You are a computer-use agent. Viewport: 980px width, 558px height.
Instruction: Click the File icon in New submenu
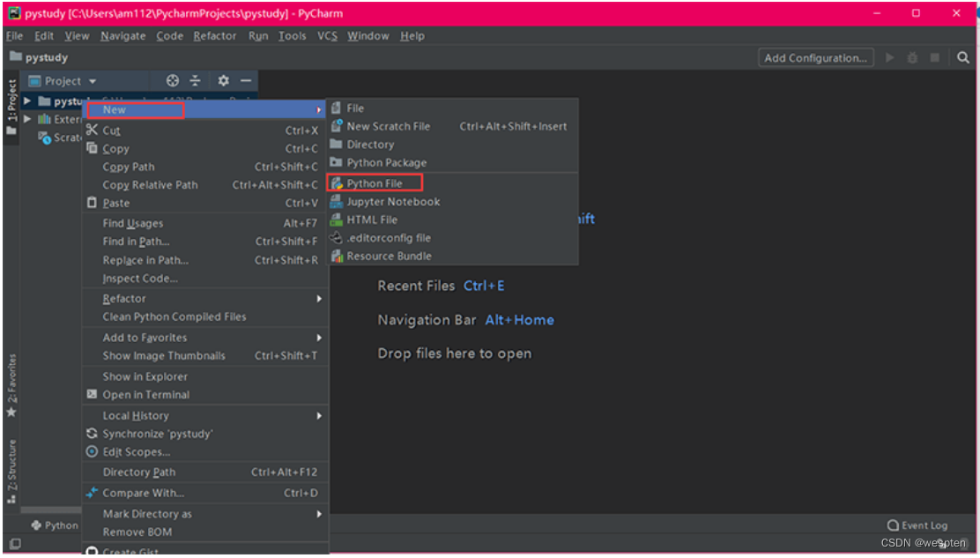click(x=337, y=108)
